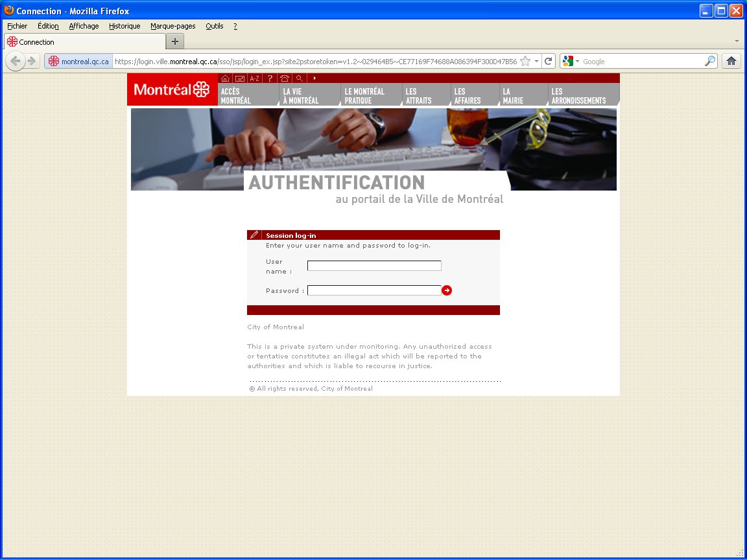Viewport: 747px width, 560px height.
Task: Open the Outils menu
Action: (214, 26)
